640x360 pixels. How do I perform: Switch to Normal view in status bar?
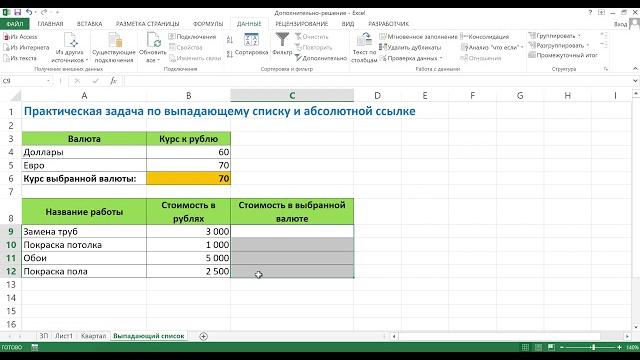coord(525,347)
